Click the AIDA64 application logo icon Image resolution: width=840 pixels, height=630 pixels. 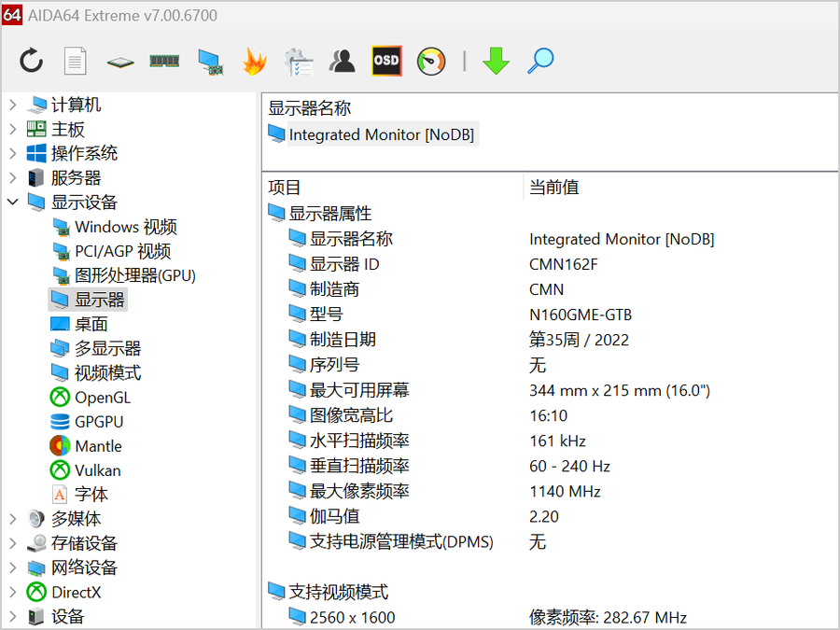tap(12, 15)
